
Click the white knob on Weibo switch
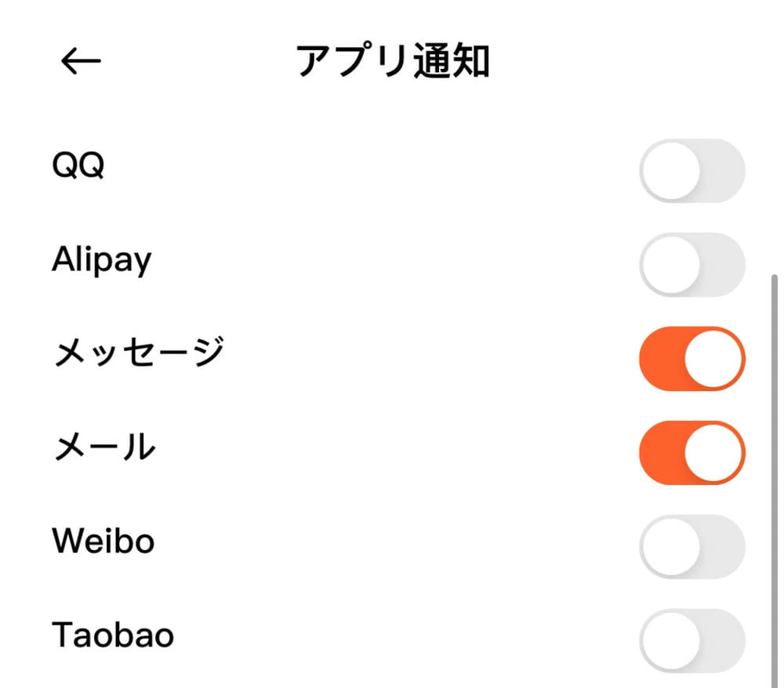click(x=670, y=547)
